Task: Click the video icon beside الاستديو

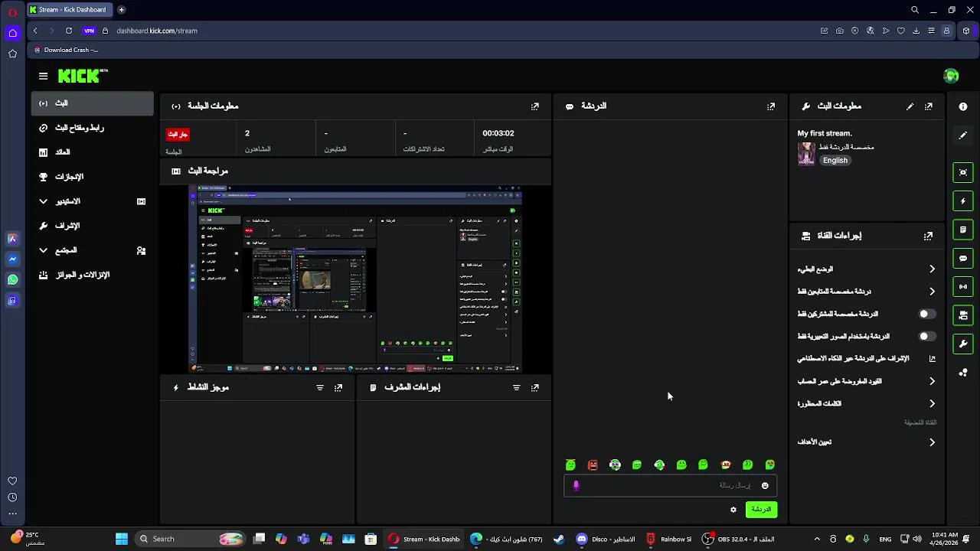Action: pyautogui.click(x=141, y=201)
